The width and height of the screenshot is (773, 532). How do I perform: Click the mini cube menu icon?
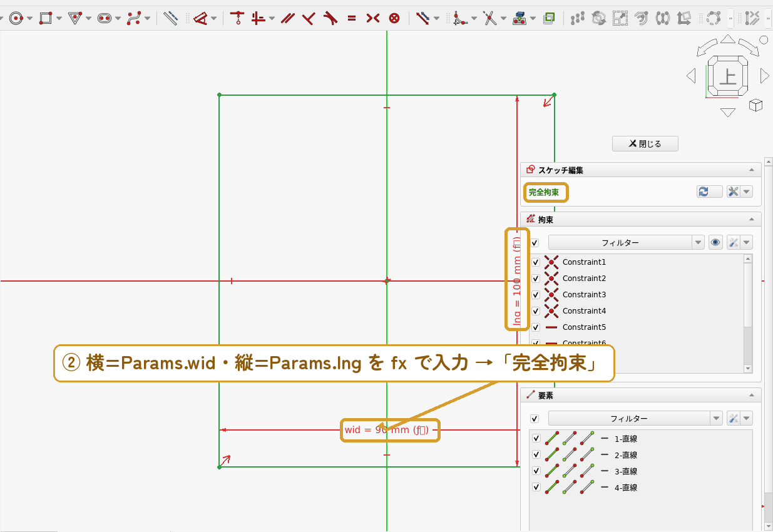pos(755,105)
